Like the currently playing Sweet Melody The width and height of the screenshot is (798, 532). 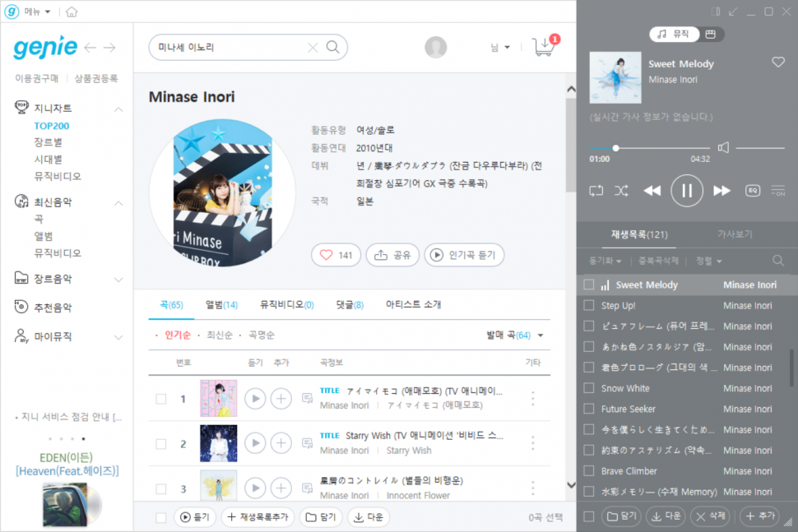click(x=777, y=62)
